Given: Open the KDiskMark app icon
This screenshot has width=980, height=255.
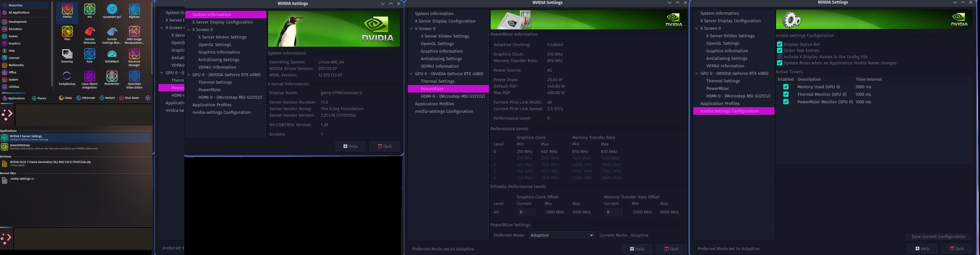Looking at the screenshot, I should click(x=112, y=55).
